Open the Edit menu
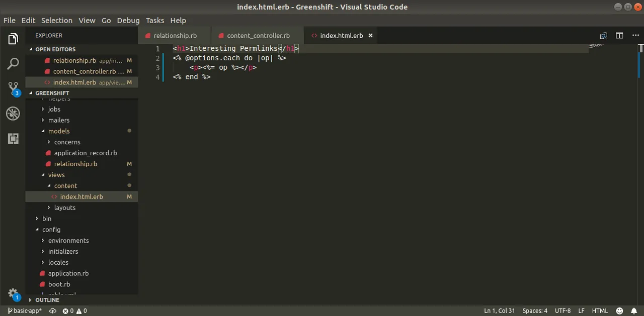 (x=28, y=21)
